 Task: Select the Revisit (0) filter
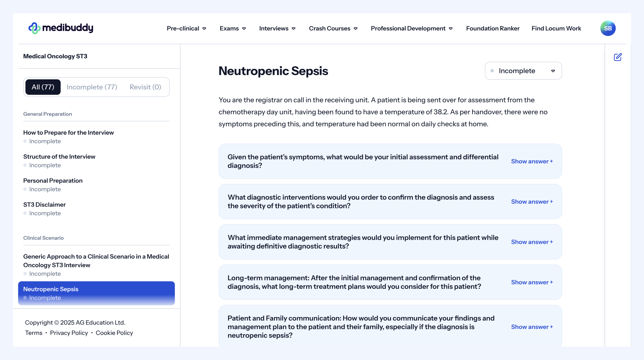click(x=145, y=87)
